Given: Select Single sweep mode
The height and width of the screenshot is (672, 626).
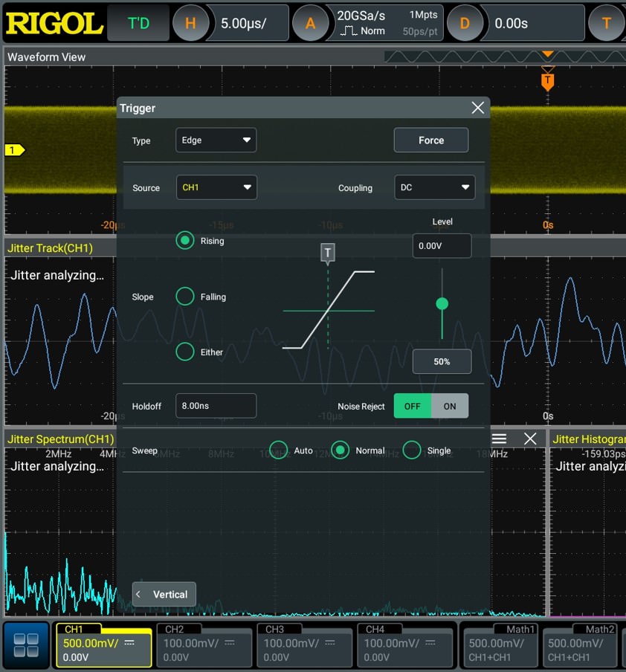Looking at the screenshot, I should tap(412, 450).
